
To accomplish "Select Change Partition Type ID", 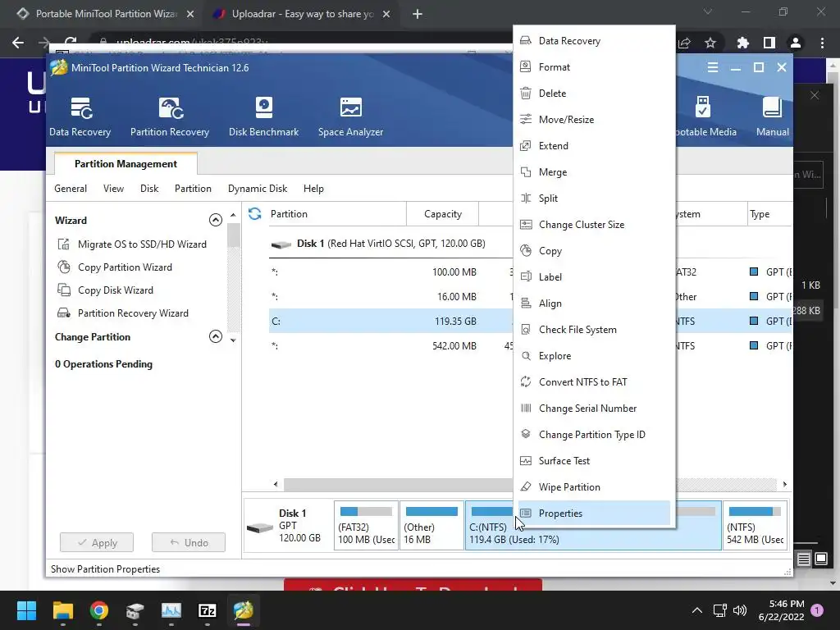I will point(594,435).
